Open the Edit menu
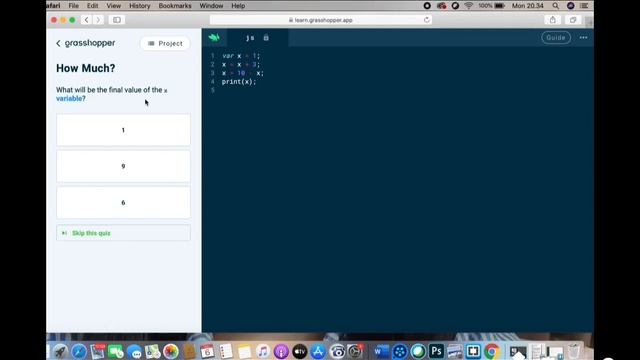640x360 pixels. (93, 6)
